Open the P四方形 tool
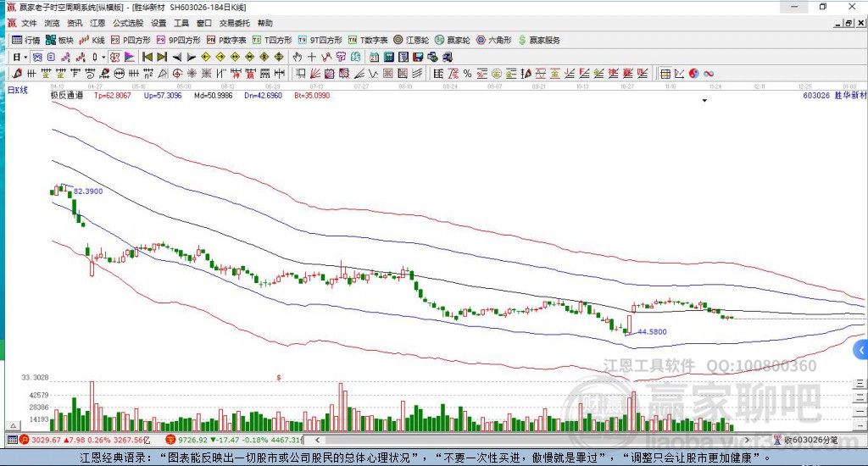This screenshot has height=466, width=868. pyautogui.click(x=131, y=40)
